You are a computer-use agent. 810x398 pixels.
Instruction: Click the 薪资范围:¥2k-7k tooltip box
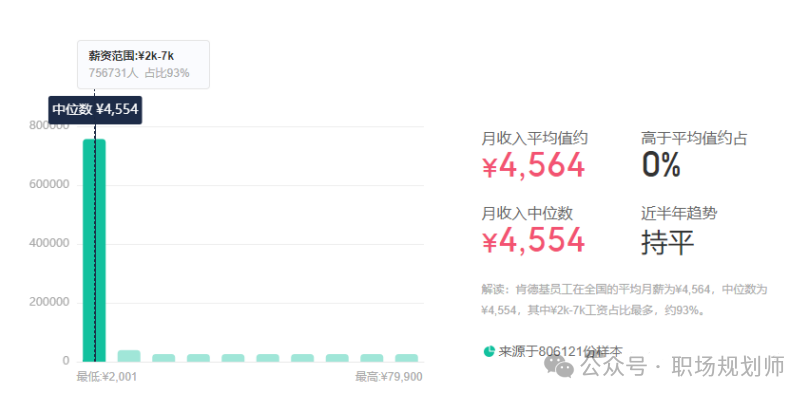pos(144,65)
